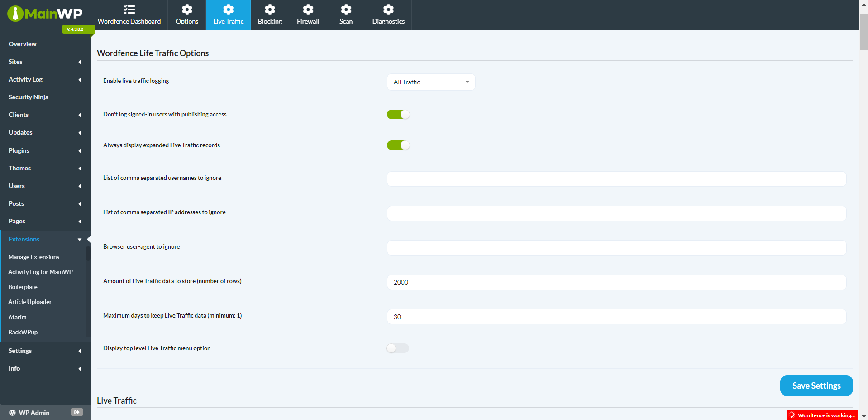Expand the Settings submenu arrow
The height and width of the screenshot is (420, 868).
coord(80,351)
